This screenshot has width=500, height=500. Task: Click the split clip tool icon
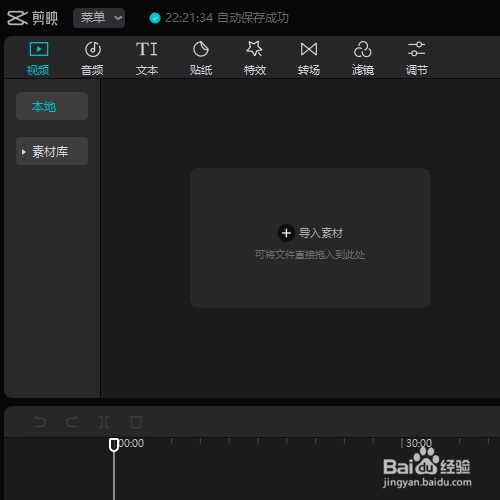104,422
